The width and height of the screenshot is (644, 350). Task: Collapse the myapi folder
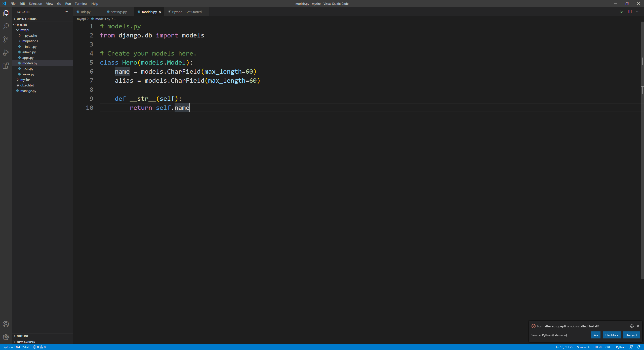pyautogui.click(x=42, y=30)
